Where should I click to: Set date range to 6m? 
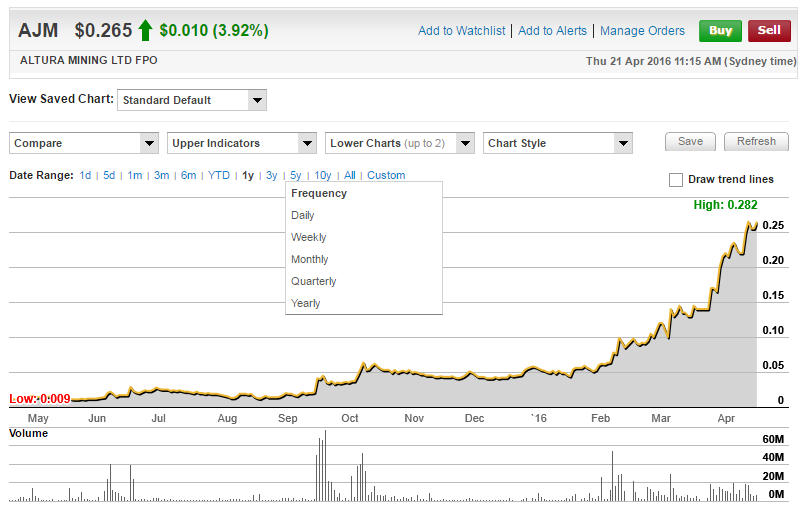[188, 175]
